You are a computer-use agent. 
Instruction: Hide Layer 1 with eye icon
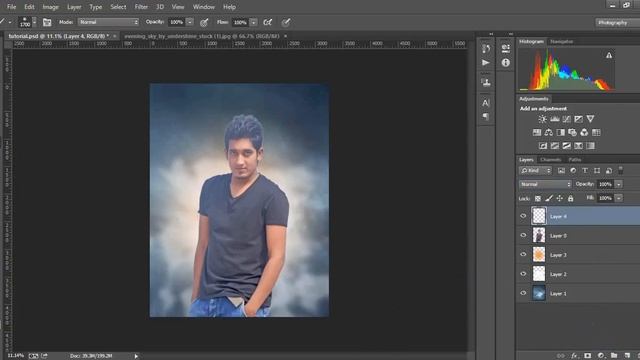(523, 293)
